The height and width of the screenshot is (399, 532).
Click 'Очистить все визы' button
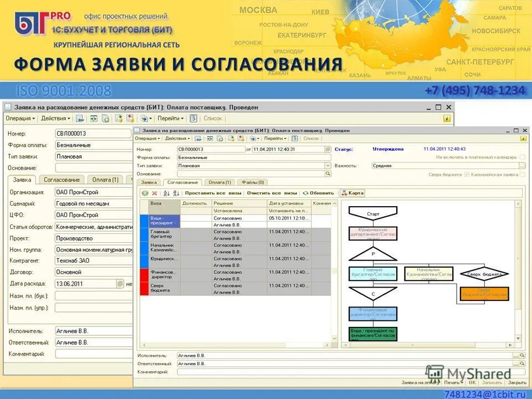pos(272,193)
